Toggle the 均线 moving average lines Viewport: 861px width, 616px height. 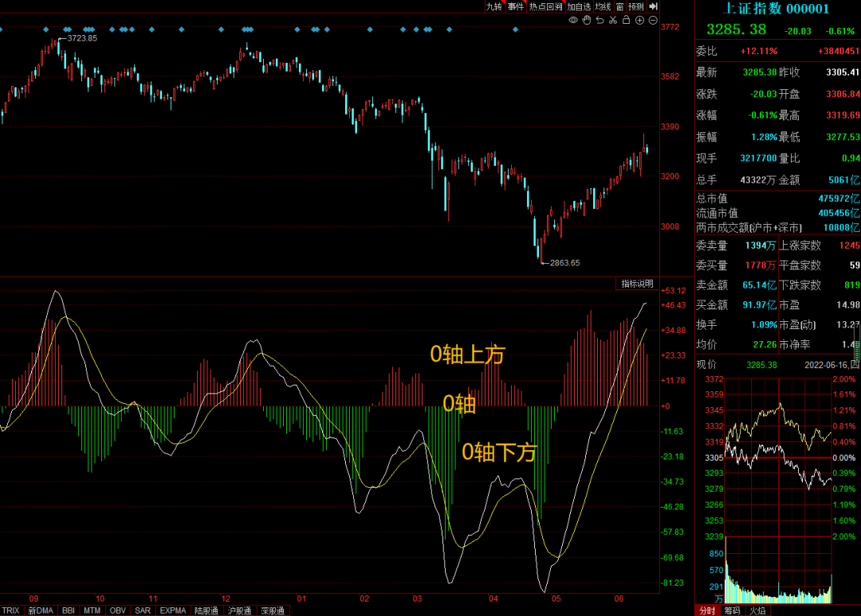pos(603,6)
